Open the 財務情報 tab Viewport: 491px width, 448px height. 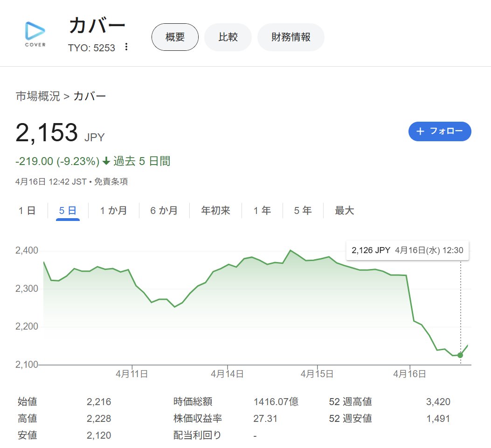tap(290, 37)
